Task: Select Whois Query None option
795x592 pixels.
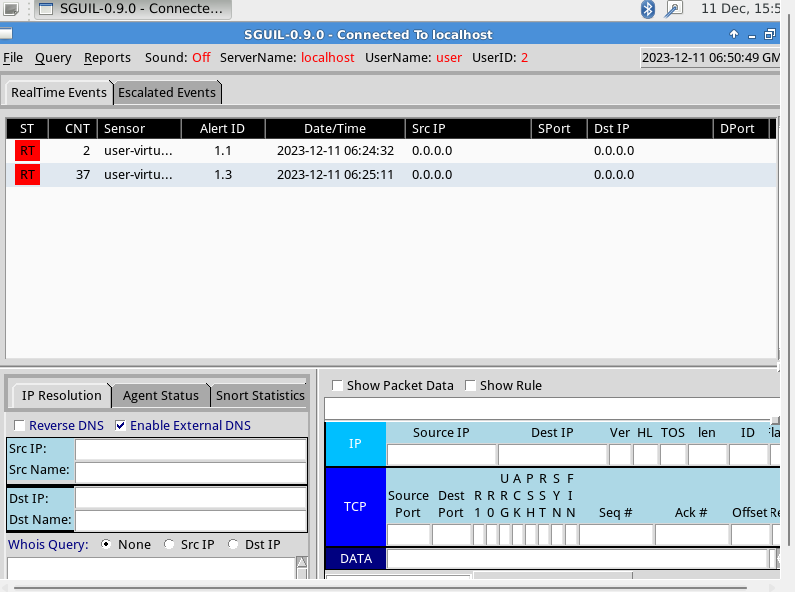Action: point(106,544)
